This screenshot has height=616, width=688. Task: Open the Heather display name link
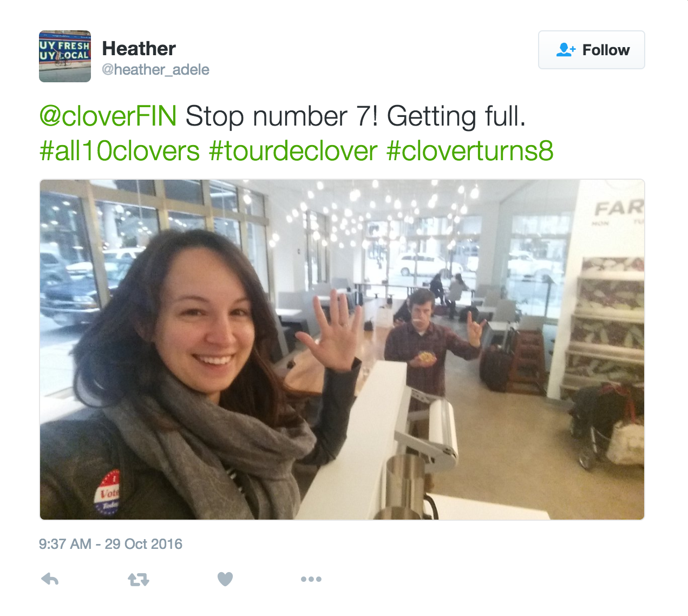point(139,49)
